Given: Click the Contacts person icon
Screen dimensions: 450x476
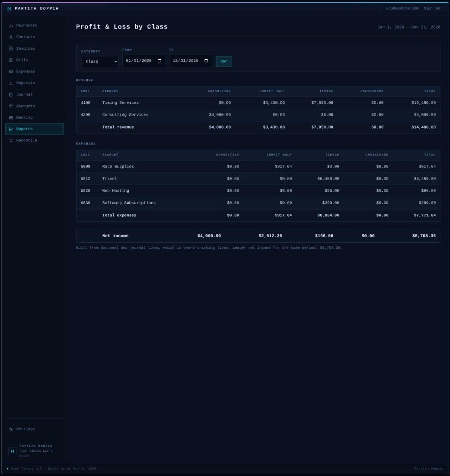Looking at the screenshot, I should pos(11,37).
